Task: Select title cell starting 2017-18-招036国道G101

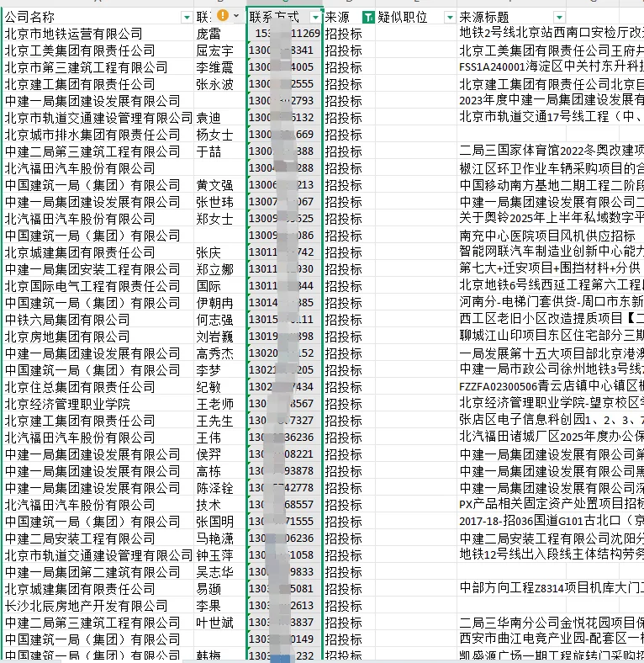Action: pos(551,521)
